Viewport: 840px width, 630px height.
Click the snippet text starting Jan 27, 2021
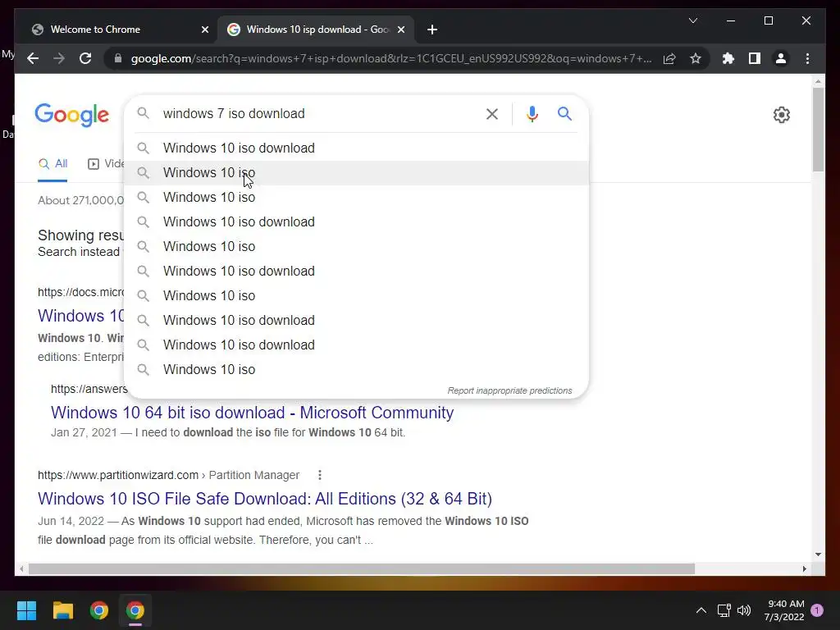[x=228, y=432]
